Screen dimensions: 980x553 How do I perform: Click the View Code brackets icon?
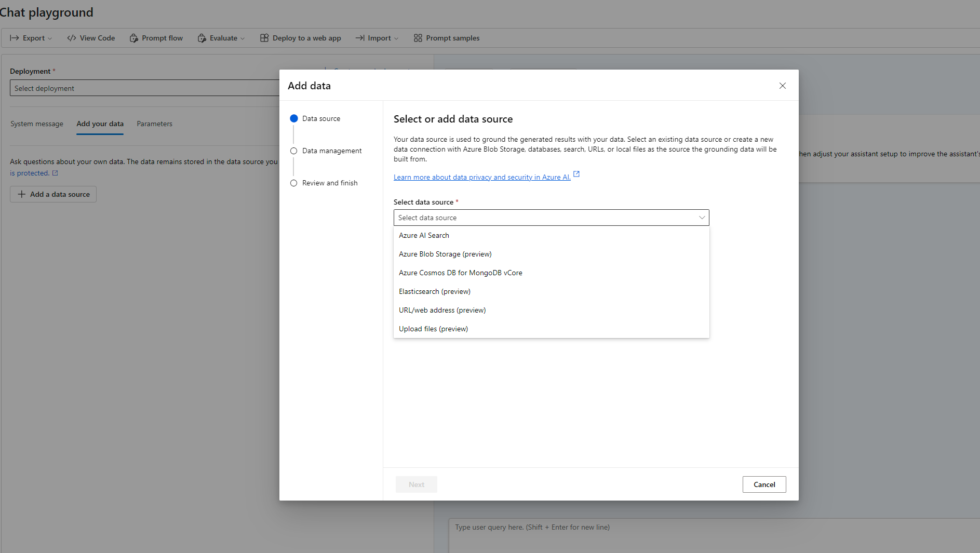pyautogui.click(x=72, y=38)
